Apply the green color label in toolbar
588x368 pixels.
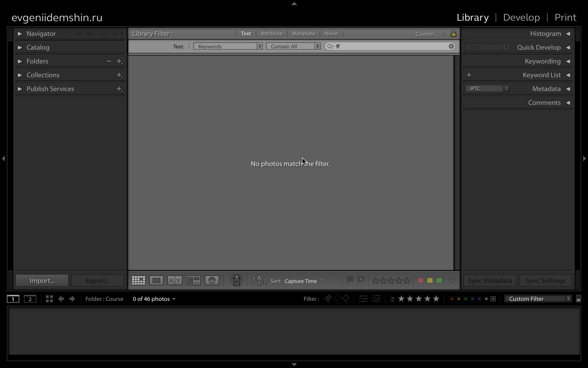(439, 280)
